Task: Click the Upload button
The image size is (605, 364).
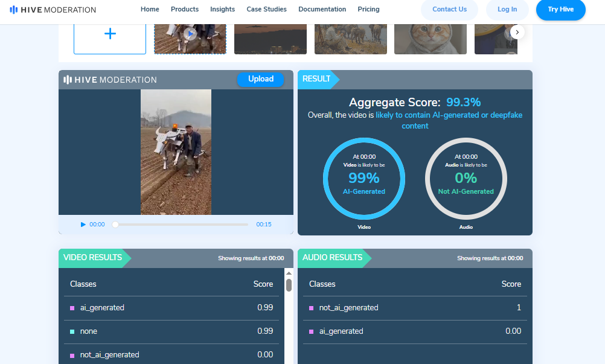Action: point(261,79)
